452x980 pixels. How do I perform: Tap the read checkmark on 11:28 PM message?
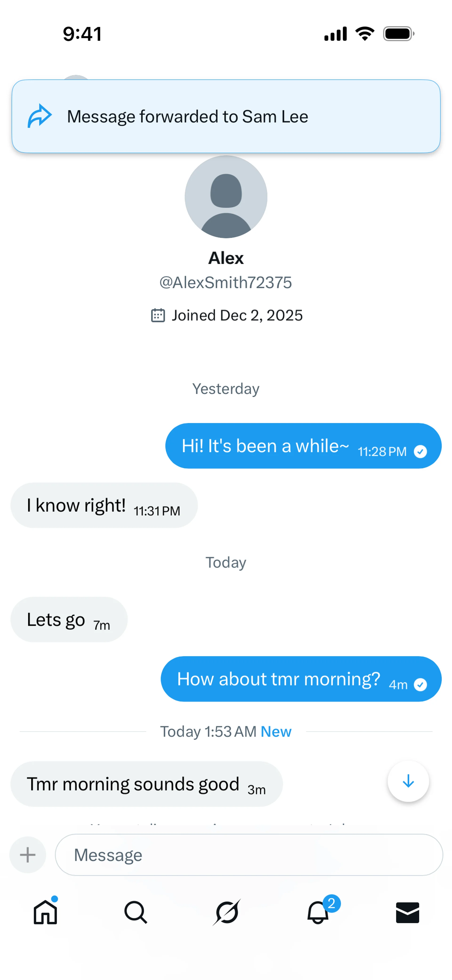point(420,452)
